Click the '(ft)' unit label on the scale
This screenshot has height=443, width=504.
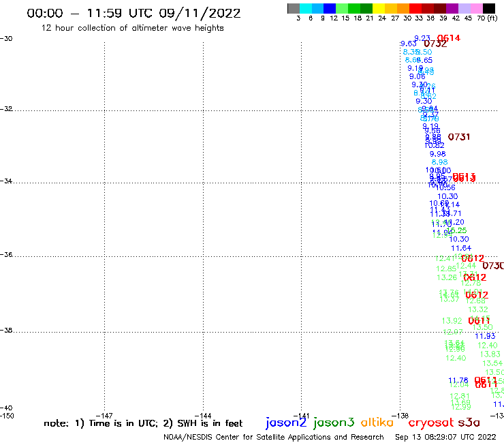click(492, 18)
